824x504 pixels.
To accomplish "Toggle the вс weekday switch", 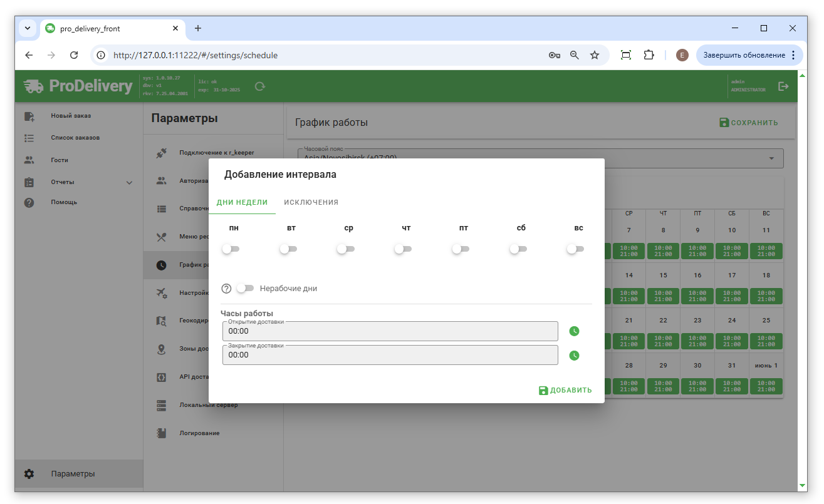I will [575, 249].
